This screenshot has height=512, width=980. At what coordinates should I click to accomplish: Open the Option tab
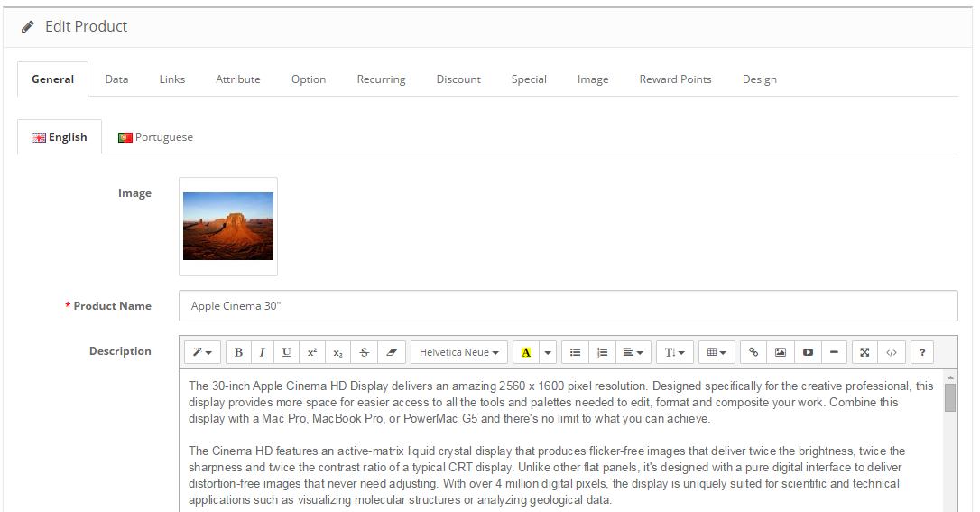pos(308,79)
